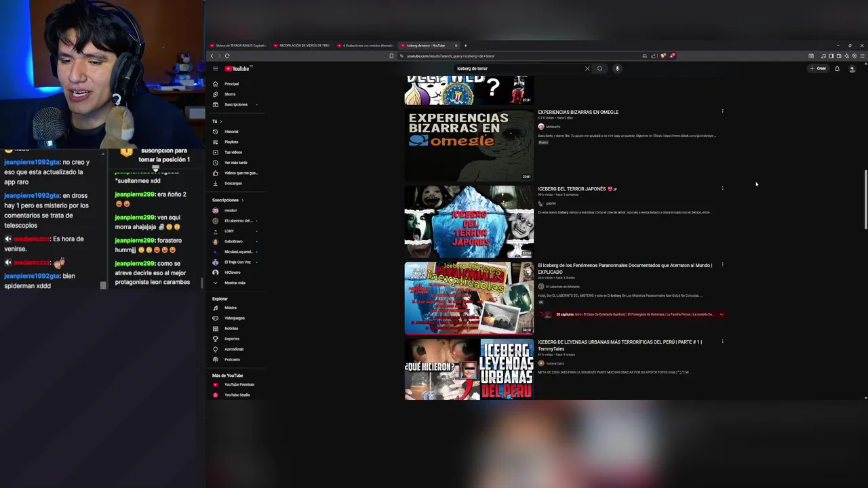The height and width of the screenshot is (488, 868).
Task: Start voice search with the microphone
Action: (x=617, y=68)
